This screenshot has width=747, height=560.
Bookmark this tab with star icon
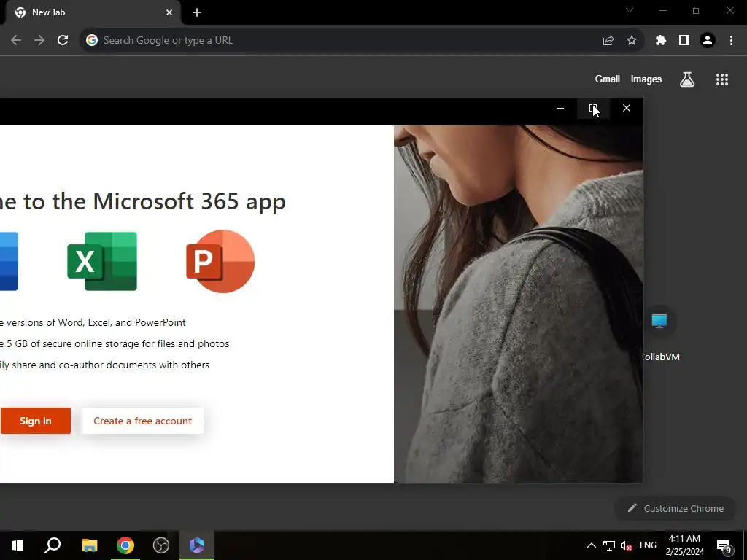(x=632, y=41)
